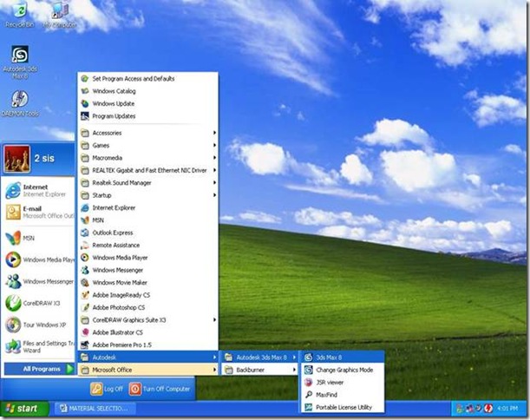
Task: Launch 3ds Max 8 from submenu
Action: (343, 358)
